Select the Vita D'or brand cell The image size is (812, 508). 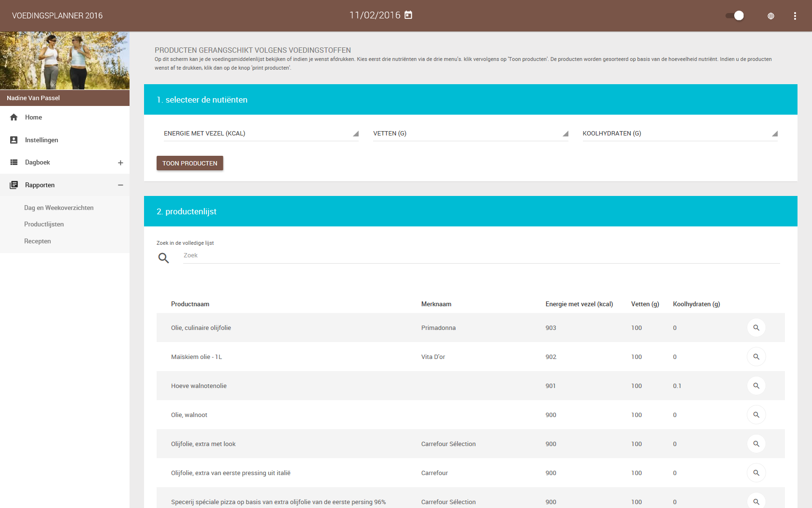click(433, 357)
